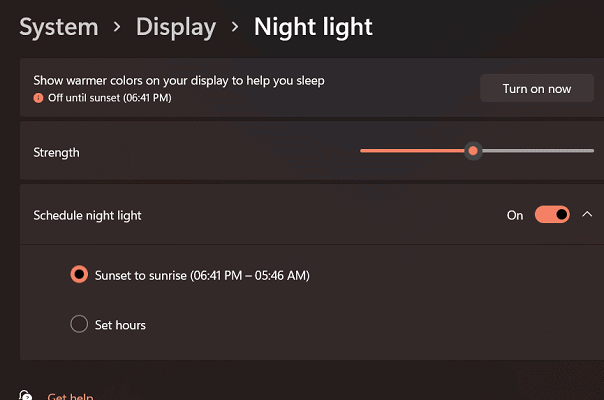The image size is (604, 400).
Task: Choose the Set hours radio button
Action: (x=79, y=324)
